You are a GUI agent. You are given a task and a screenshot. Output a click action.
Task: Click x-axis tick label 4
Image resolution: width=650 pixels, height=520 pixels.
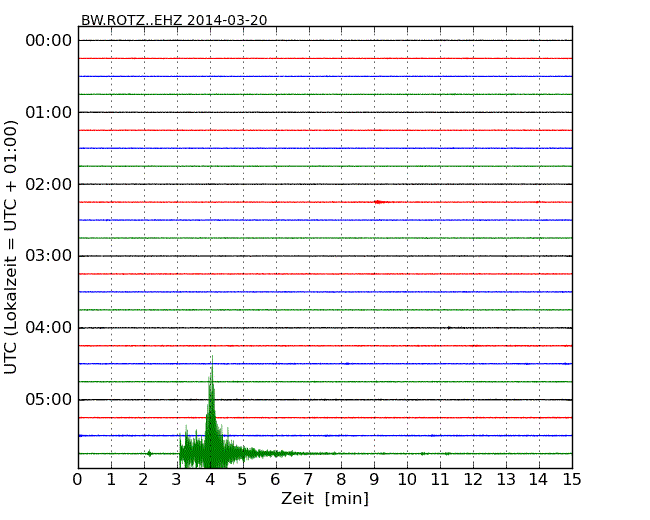210,480
